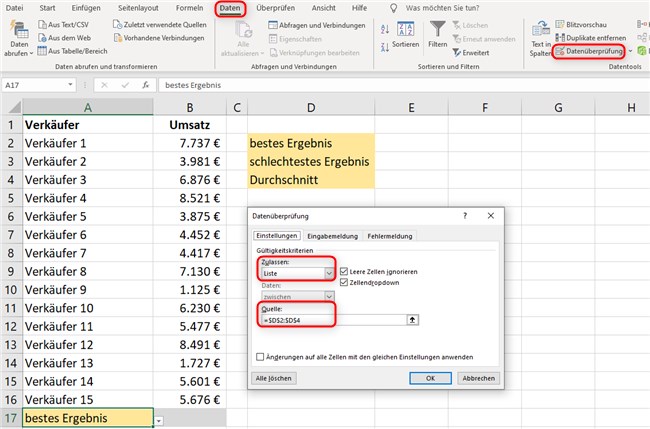Import data Aus Text/CSV
Viewport: 650px width, 429px height.
[63, 24]
